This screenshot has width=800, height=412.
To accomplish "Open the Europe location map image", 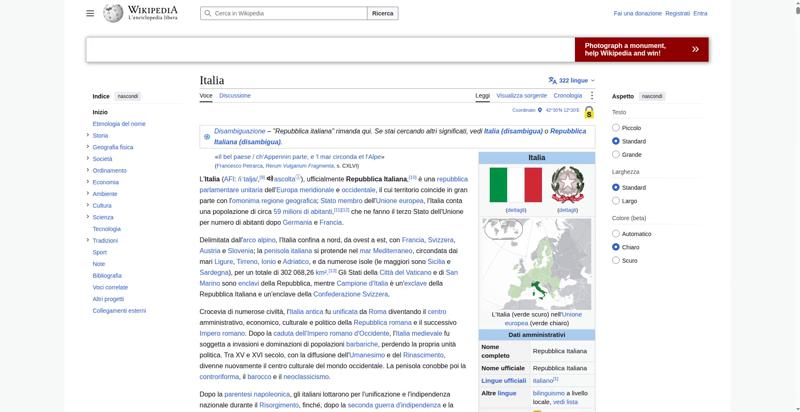I will coord(537,264).
